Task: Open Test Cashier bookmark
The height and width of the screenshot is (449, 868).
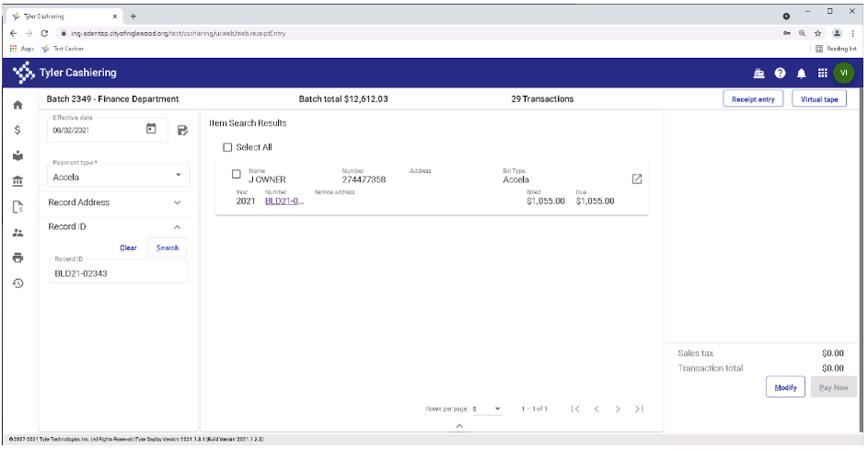Action: pos(64,49)
